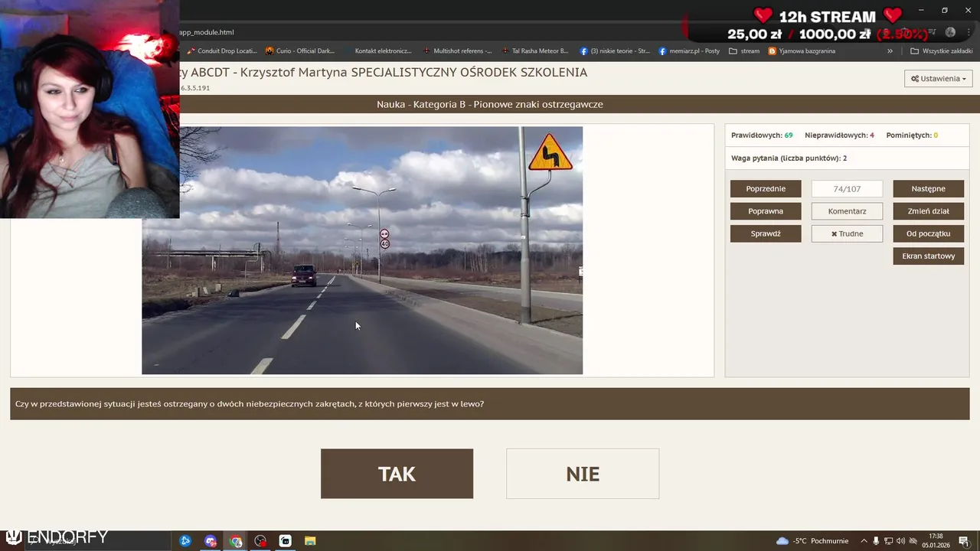
Task: Open network tray icon
Action: pos(889,541)
